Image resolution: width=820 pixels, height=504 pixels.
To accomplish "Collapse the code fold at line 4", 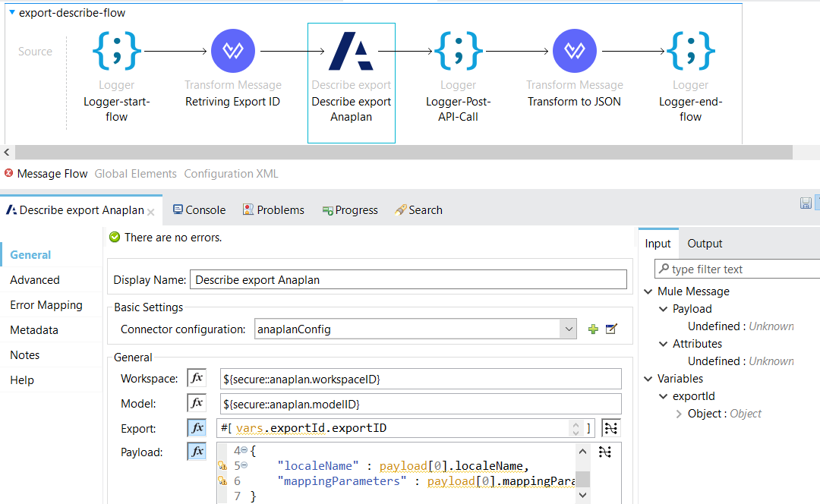I will [244, 450].
